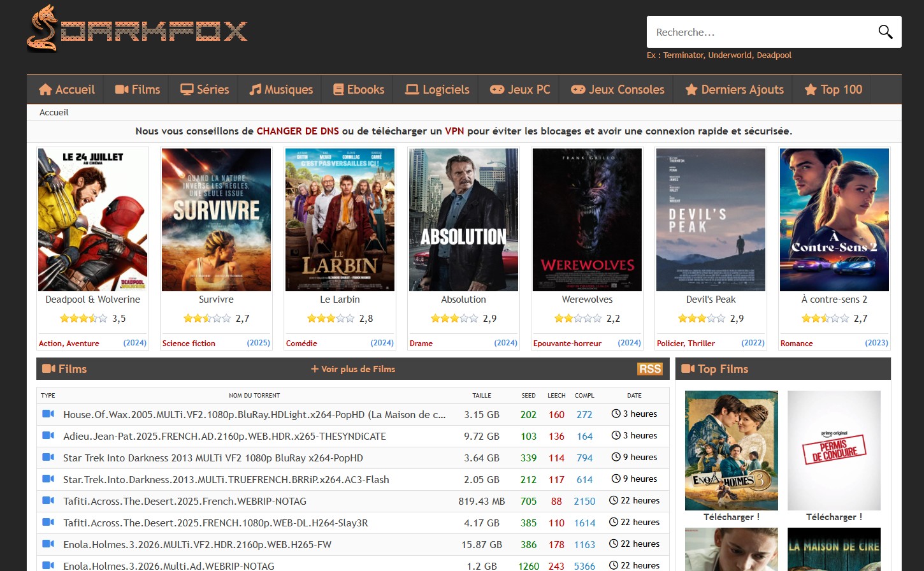Click the star rating under Devil's Peak
Image resolution: width=924 pixels, height=571 pixels.
point(702,318)
